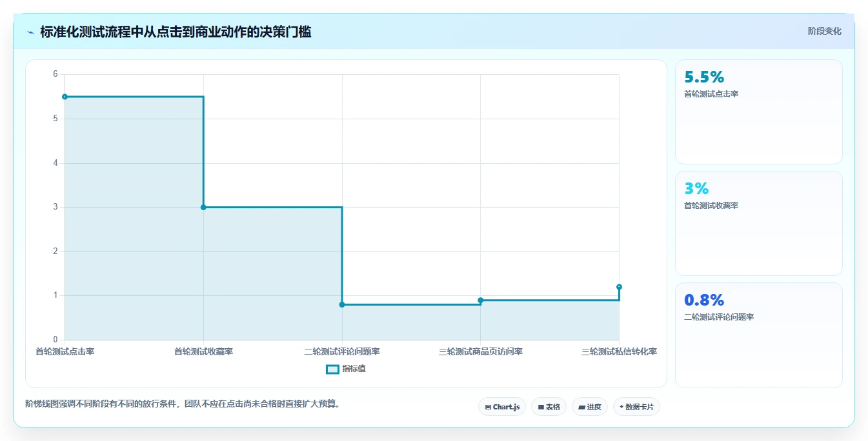Click the y-axis tick label 6

point(55,74)
